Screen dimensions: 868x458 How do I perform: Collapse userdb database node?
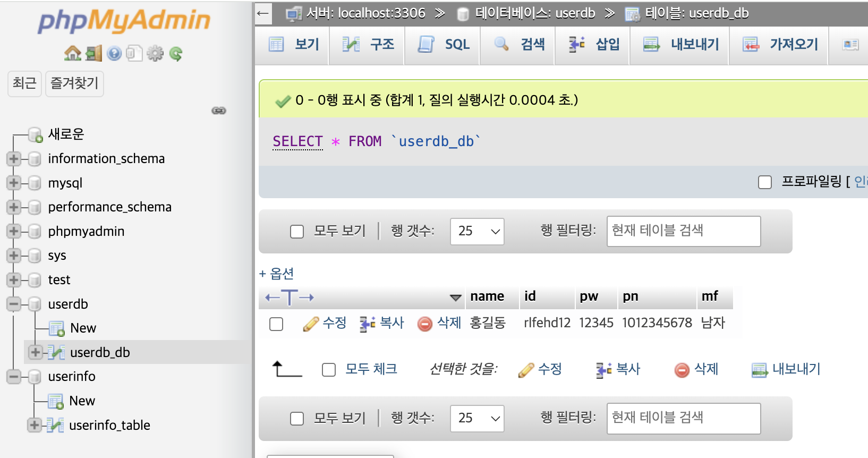click(14, 304)
